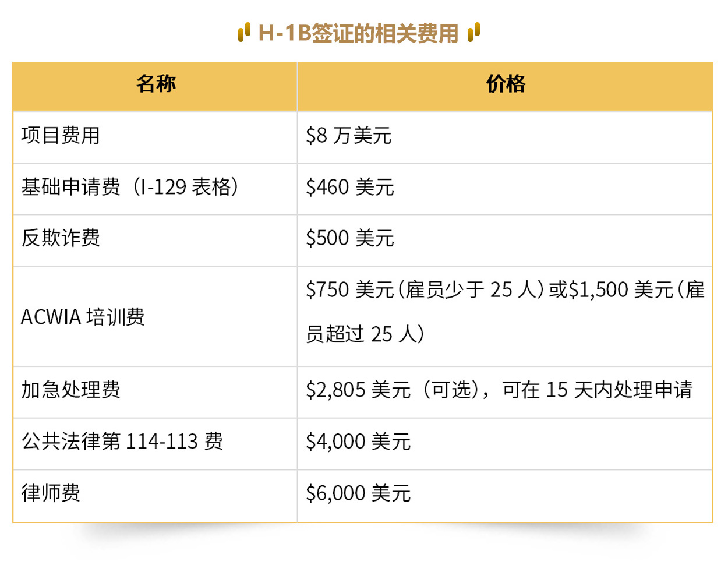Screen dimensions: 728x565
Task: Select the 公共法律第 114-113 费 cell
Action: pyautogui.click(x=122, y=442)
